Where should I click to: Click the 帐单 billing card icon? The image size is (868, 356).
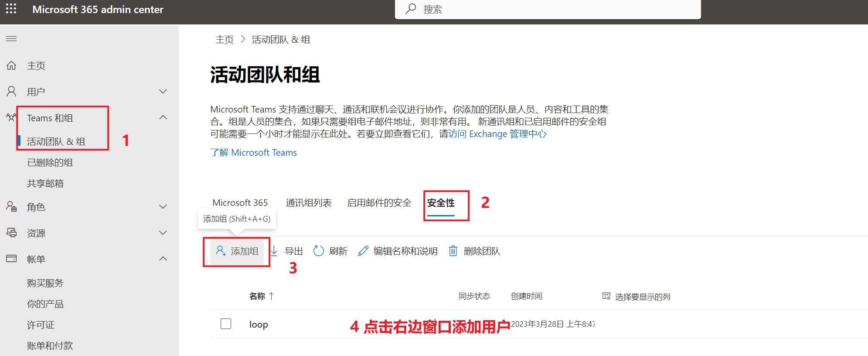point(11,259)
